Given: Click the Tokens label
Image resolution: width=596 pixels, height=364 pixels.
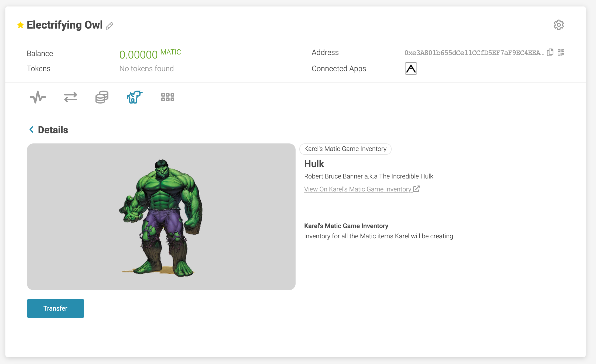Looking at the screenshot, I should [39, 69].
